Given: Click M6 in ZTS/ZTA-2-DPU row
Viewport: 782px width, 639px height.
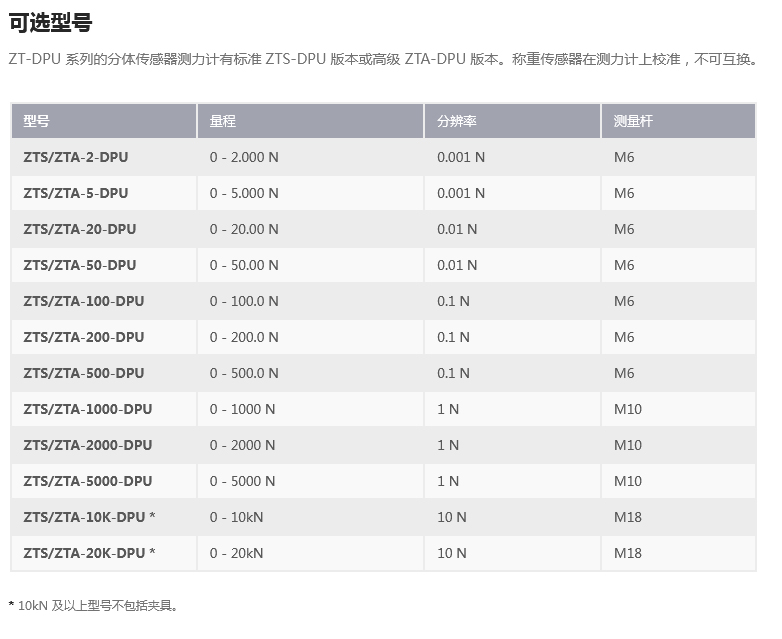Looking at the screenshot, I should [624, 157].
